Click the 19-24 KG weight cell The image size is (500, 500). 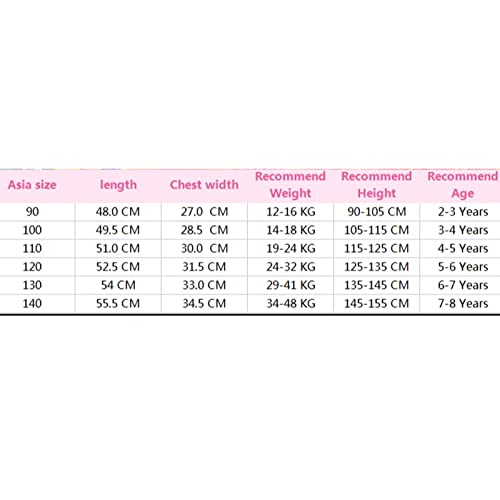291,248
